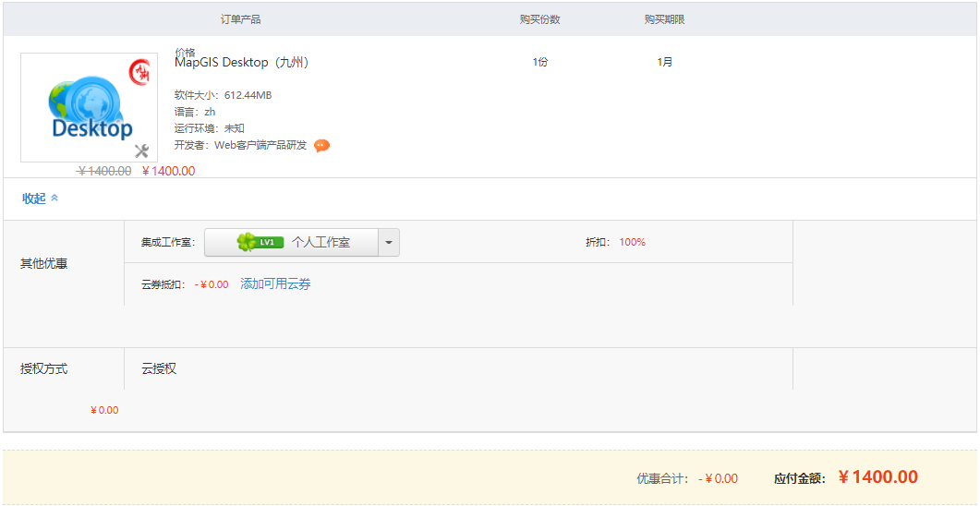The height and width of the screenshot is (506, 980).
Task: Collapse details with the 收起 link
Action: (x=34, y=199)
